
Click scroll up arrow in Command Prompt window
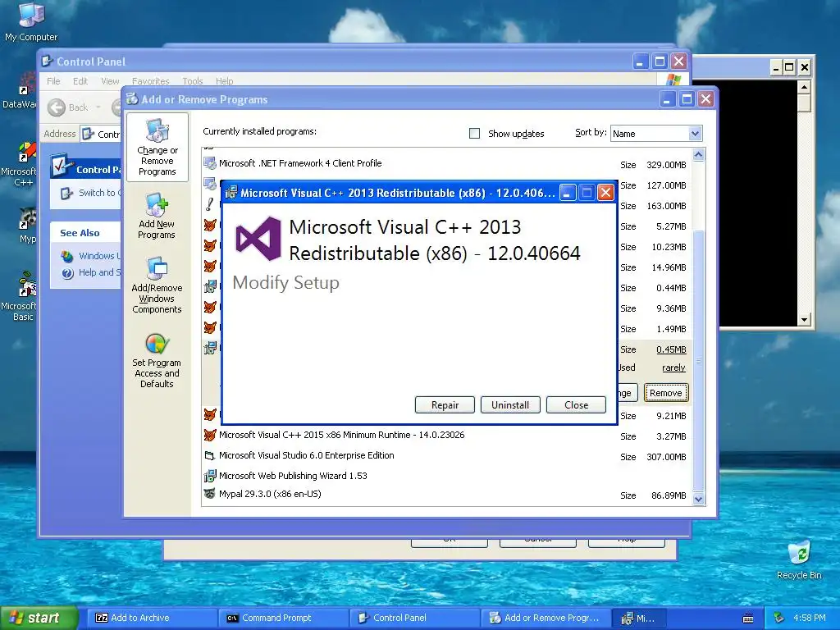point(804,87)
